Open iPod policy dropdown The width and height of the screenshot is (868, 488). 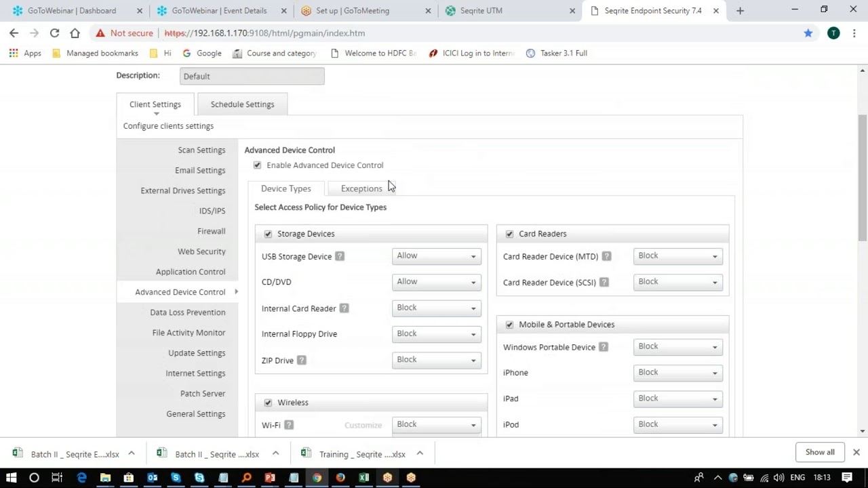pos(678,424)
